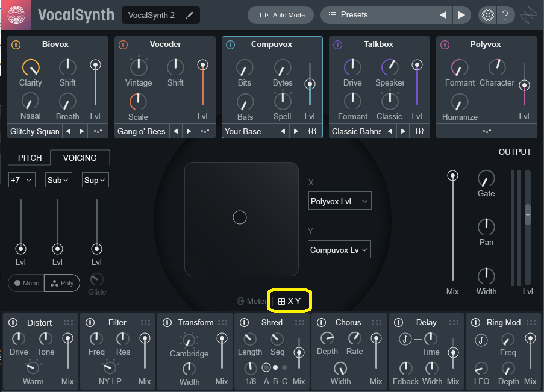This screenshot has width=544, height=392.
Task: Toggle the Polyvox module power button
Action: pos(445,45)
